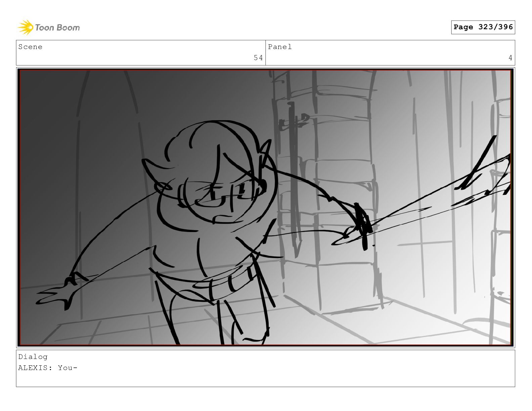Click the storyboard panel drawing
This screenshot has width=532, height=411.
coord(265,207)
